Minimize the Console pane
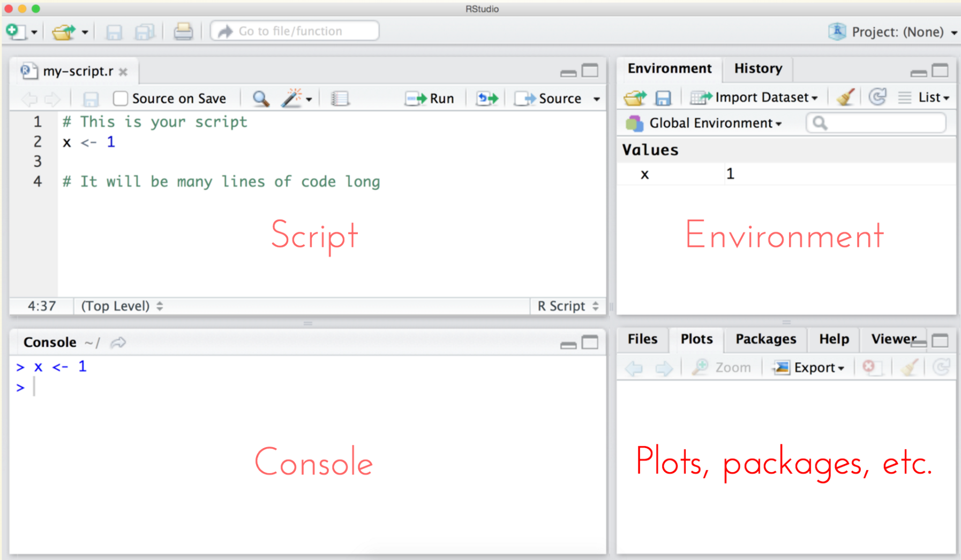The width and height of the screenshot is (961, 560). coord(568,345)
